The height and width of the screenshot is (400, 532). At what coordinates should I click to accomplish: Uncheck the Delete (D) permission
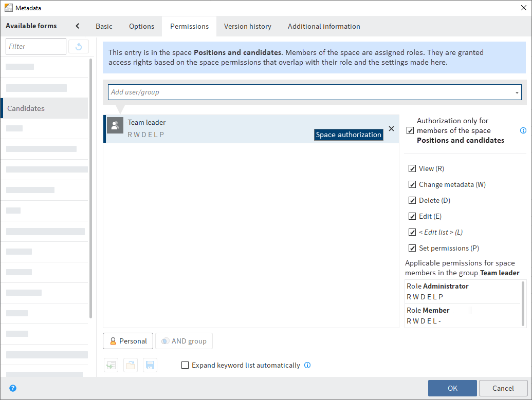(x=412, y=200)
